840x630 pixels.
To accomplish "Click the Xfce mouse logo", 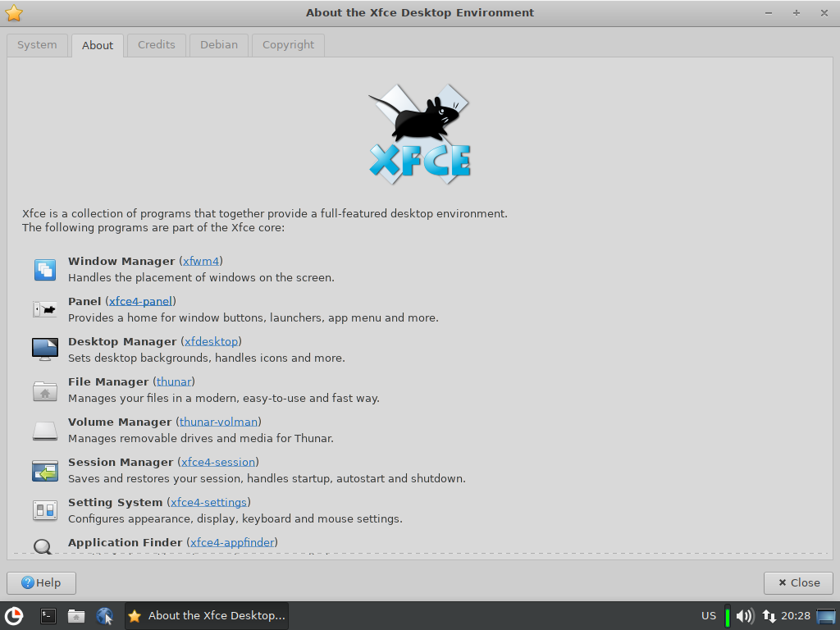I will tap(419, 134).
